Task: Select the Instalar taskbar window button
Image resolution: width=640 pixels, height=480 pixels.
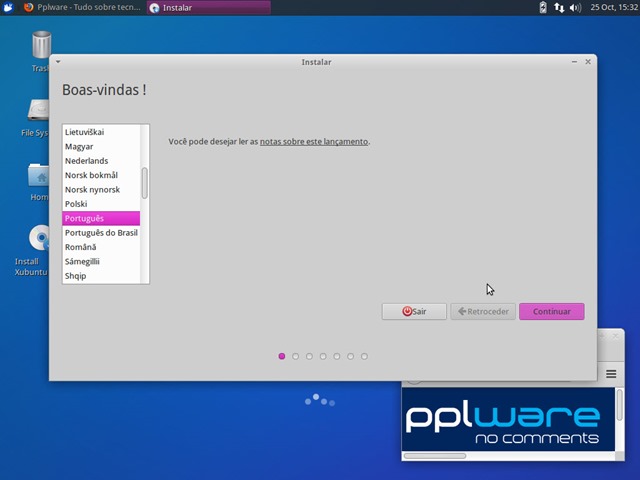Action: pyautogui.click(x=209, y=7)
